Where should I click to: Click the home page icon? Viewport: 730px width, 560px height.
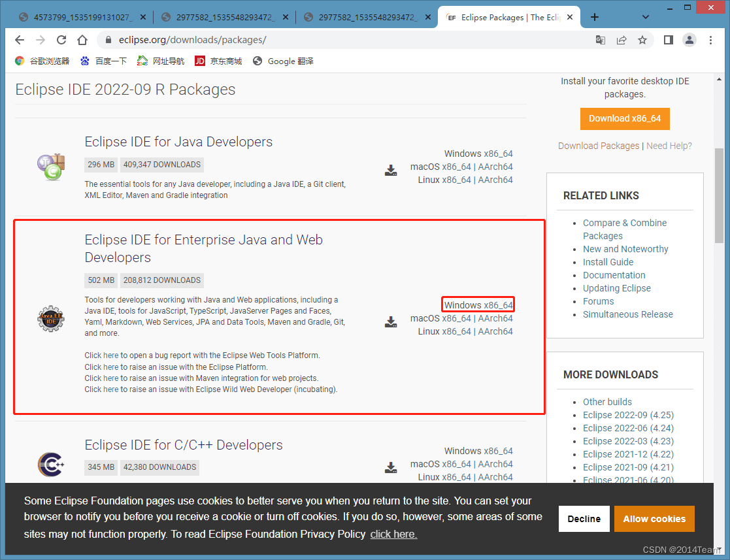pyautogui.click(x=82, y=40)
